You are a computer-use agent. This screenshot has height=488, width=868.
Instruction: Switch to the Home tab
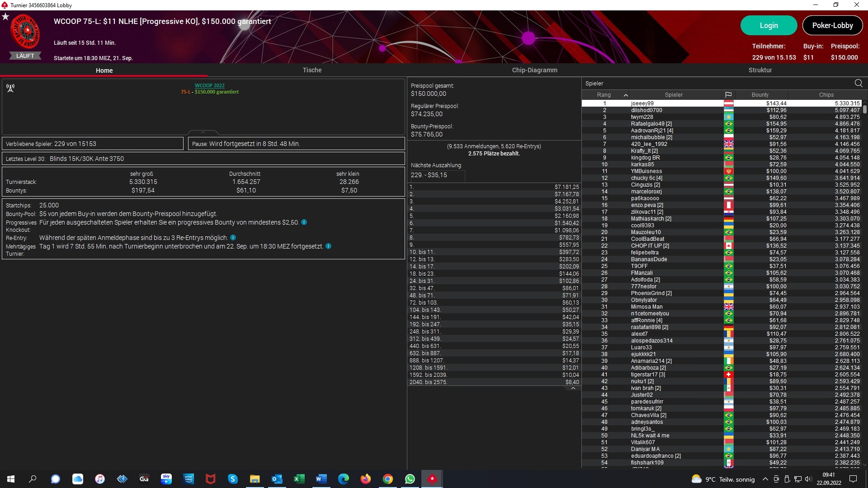pyautogui.click(x=104, y=70)
